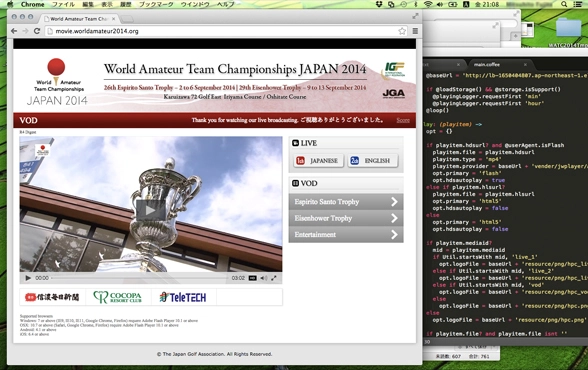This screenshot has width=588, height=370.
Task: Mute the video player volume icon
Action: click(x=264, y=278)
